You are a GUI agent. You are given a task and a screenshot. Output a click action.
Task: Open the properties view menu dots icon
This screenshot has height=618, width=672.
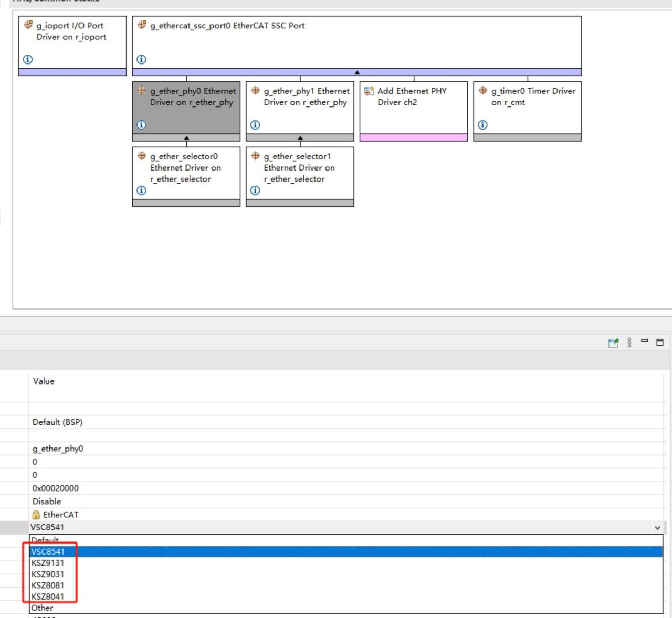629,343
